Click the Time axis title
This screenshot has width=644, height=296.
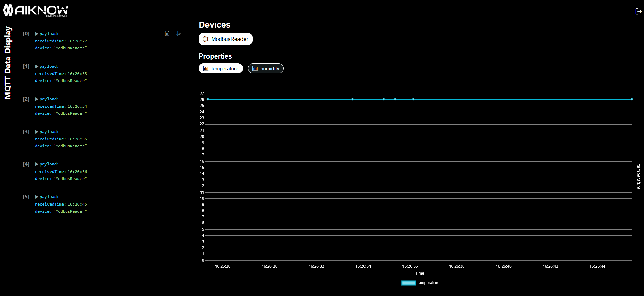point(420,273)
